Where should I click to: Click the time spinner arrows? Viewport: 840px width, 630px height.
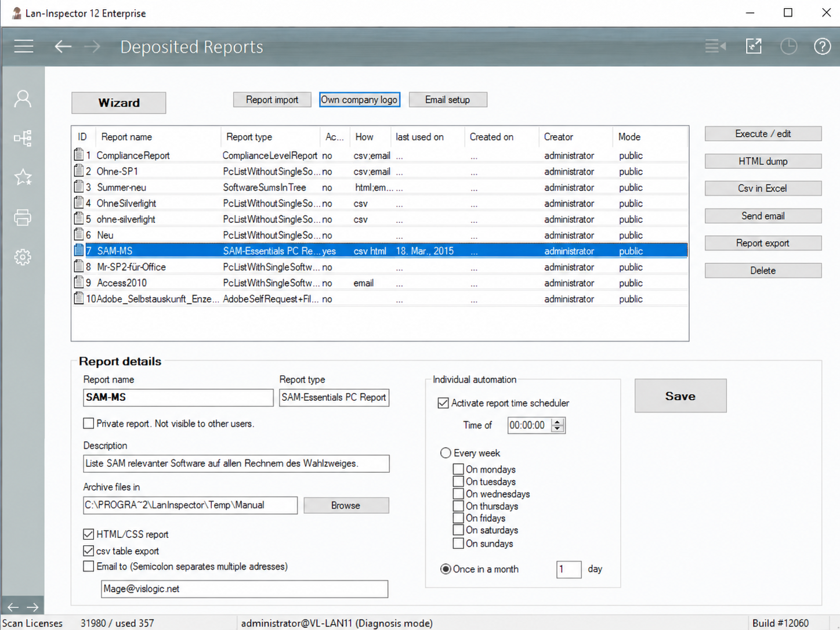pos(557,425)
